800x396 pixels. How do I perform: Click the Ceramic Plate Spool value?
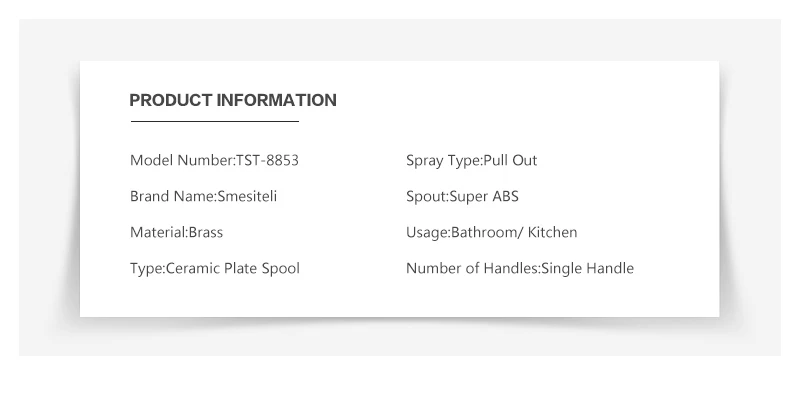coord(233,268)
